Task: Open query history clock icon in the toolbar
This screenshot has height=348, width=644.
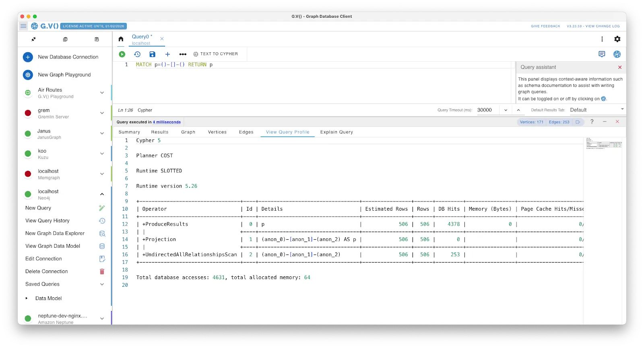Action: click(x=137, y=54)
